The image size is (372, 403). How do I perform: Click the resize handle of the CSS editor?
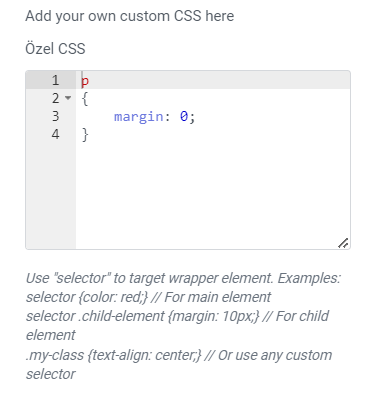tap(343, 243)
